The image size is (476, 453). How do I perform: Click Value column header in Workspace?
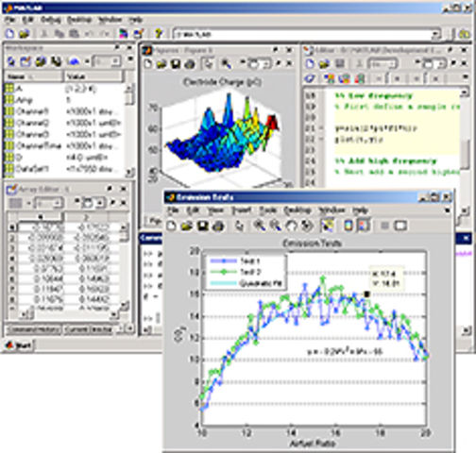(x=93, y=76)
